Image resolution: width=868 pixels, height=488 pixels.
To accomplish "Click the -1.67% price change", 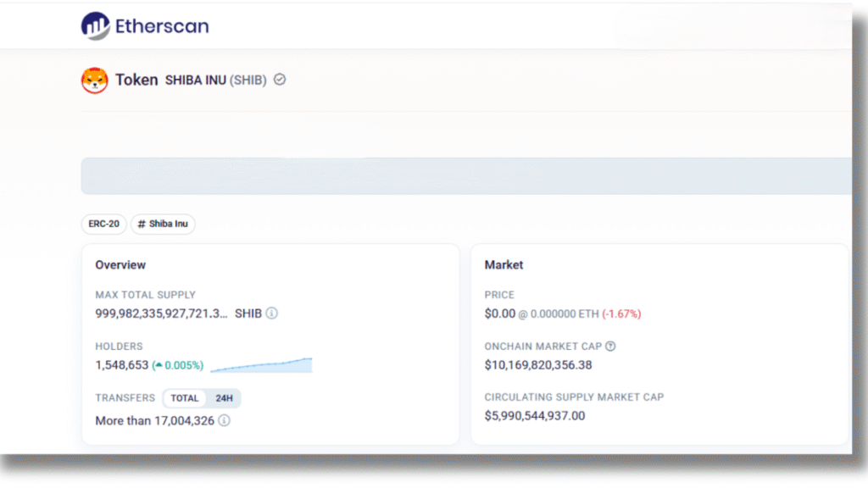I will 621,313.
